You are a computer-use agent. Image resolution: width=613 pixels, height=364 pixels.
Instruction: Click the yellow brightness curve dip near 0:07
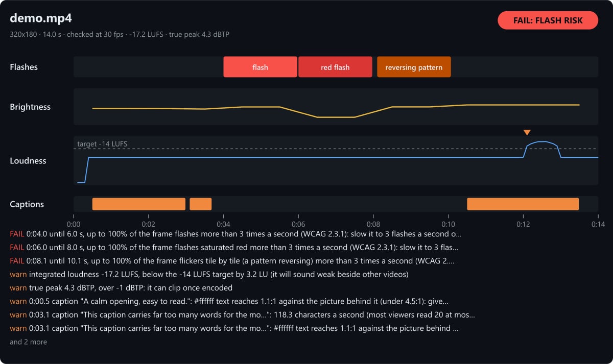pos(336,117)
